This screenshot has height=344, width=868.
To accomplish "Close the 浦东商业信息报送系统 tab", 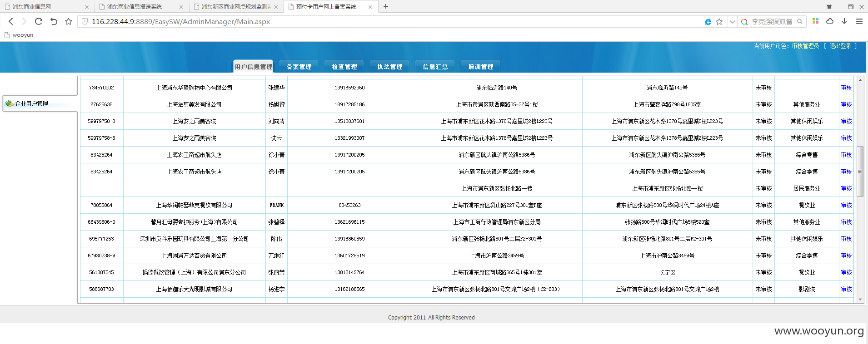I will click(181, 7).
